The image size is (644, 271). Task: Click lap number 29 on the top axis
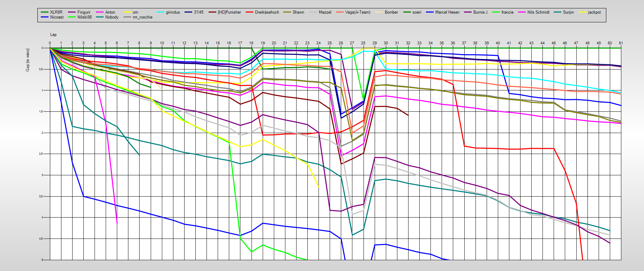click(375, 43)
